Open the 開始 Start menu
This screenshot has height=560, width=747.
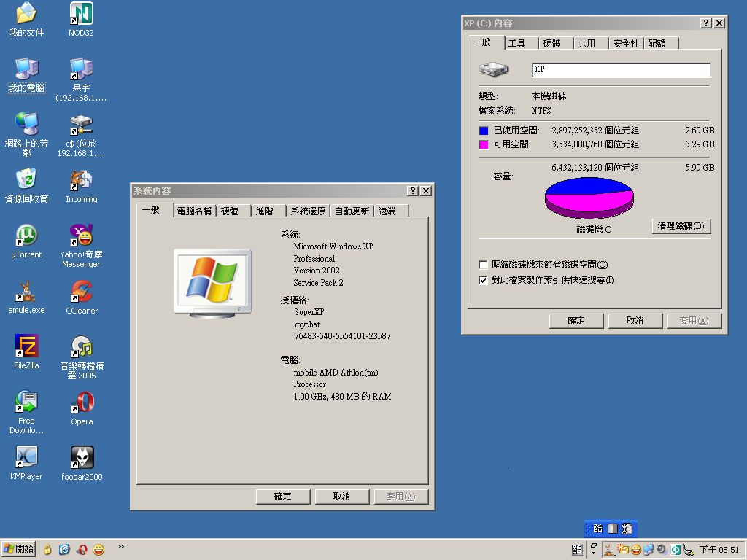(19, 550)
